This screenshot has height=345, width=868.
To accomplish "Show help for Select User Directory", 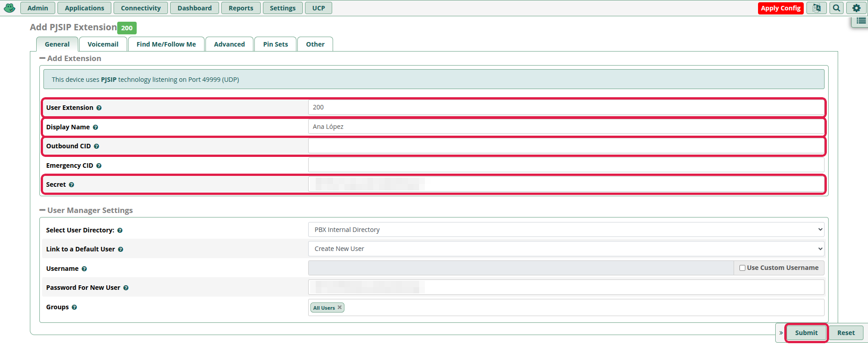I will pos(120,231).
